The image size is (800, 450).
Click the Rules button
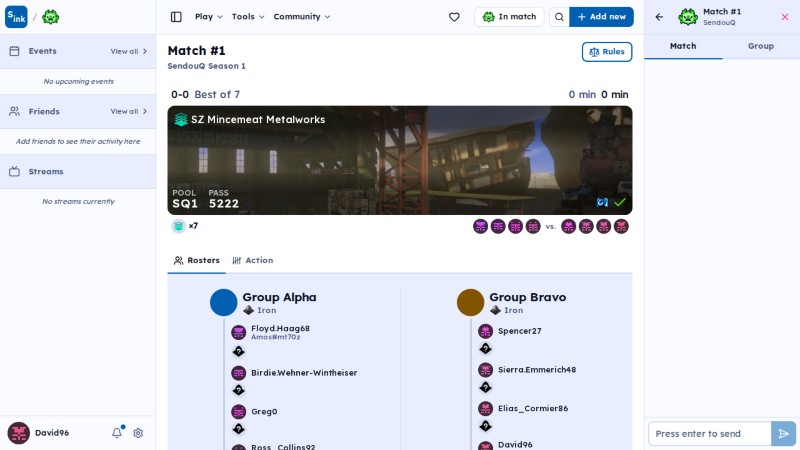tap(607, 52)
